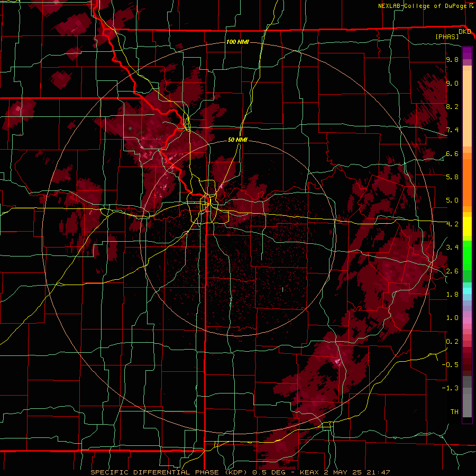Click the peach color bar segment near 8.2
Screen dimensions: 476x476
pos(467,109)
